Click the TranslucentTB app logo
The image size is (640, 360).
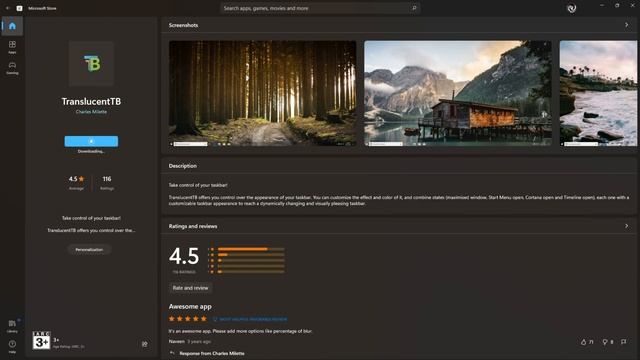91,64
